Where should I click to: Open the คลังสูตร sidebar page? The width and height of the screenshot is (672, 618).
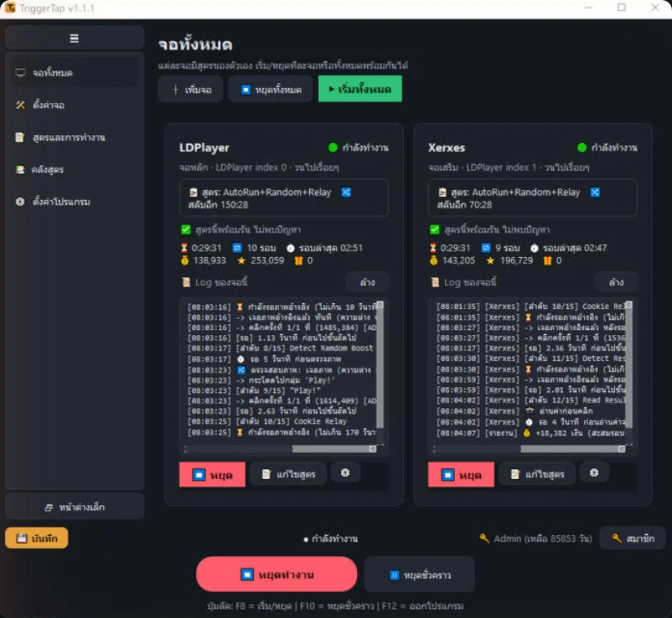(x=74, y=170)
